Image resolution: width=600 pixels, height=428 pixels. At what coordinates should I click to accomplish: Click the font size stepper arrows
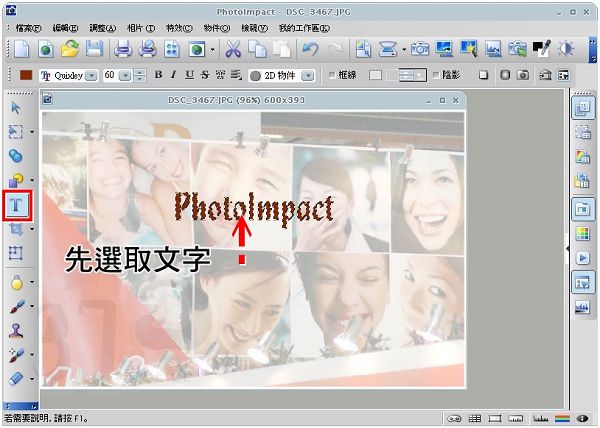[140, 75]
